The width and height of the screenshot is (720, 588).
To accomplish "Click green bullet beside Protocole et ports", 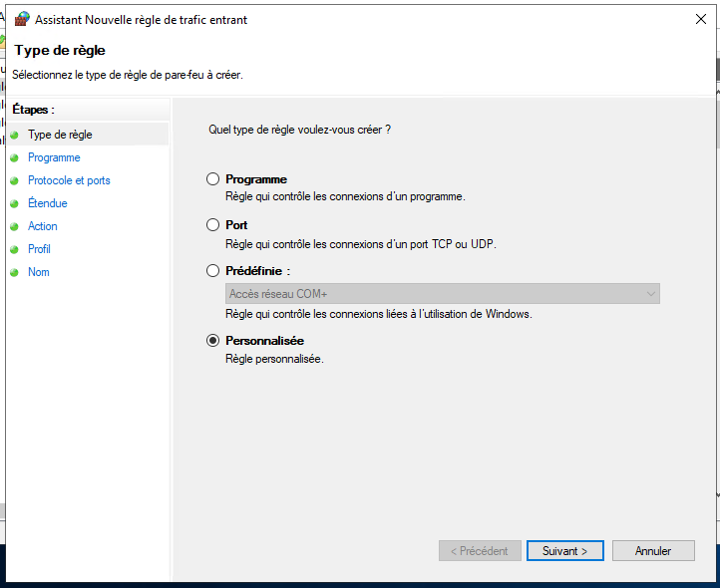I will 14,180.
